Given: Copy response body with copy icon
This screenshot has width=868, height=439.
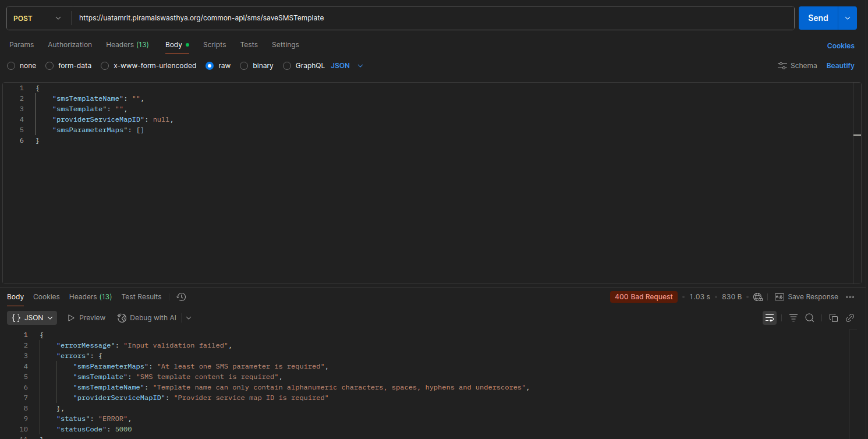Looking at the screenshot, I should (x=833, y=318).
